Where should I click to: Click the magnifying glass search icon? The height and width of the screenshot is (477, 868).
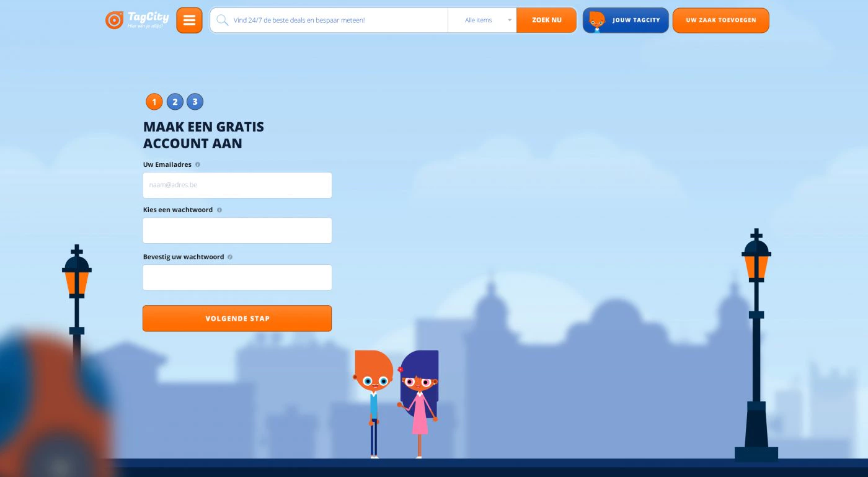tap(223, 20)
